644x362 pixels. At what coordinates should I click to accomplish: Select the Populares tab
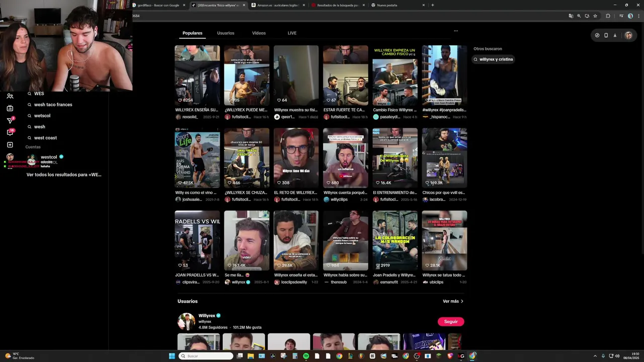coord(192,33)
